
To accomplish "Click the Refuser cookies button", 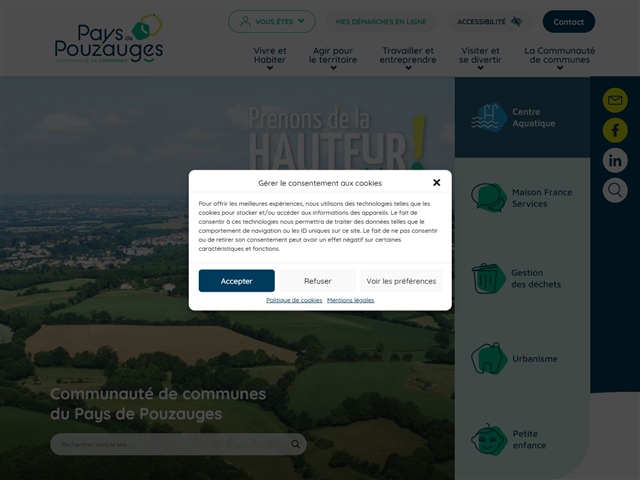I will coord(317,281).
